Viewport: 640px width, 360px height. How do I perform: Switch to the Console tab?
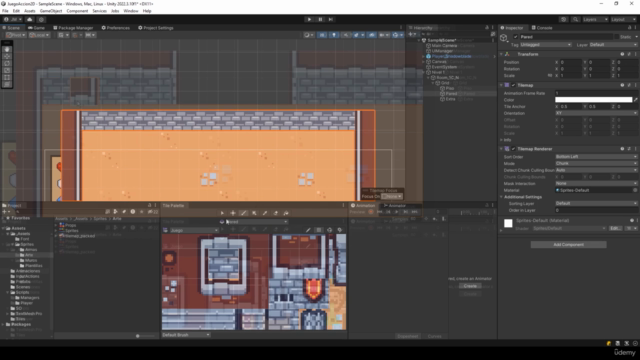pyautogui.click(x=542, y=28)
